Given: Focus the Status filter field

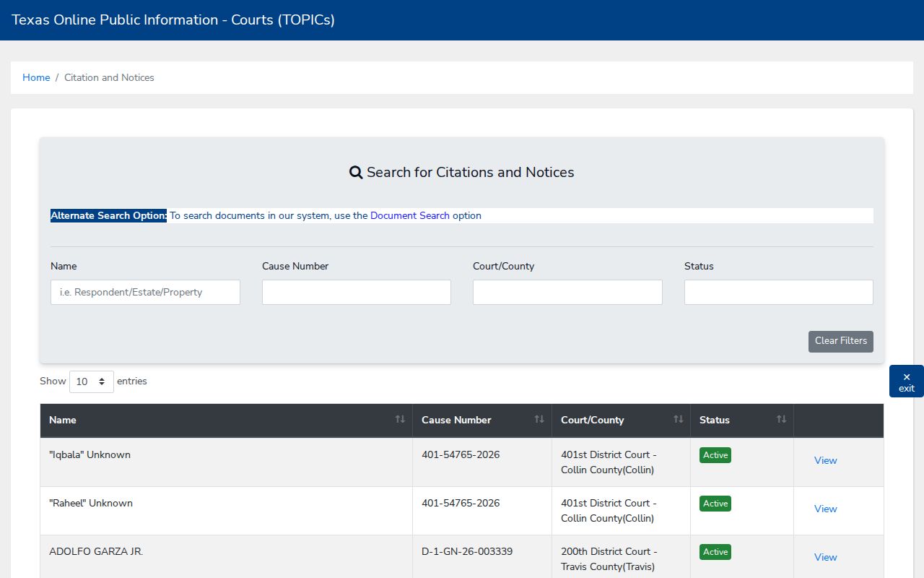Looking at the screenshot, I should click(x=779, y=292).
